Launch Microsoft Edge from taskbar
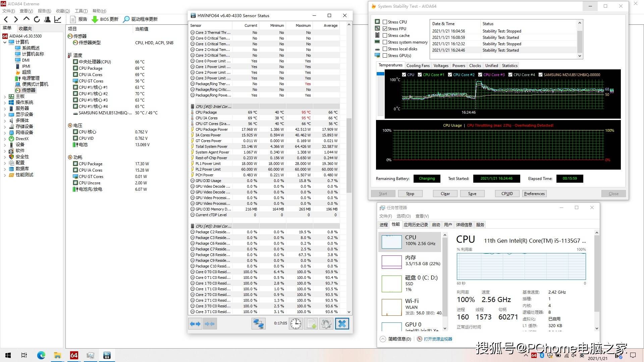Viewport: 644px width, 362px height. point(41,355)
